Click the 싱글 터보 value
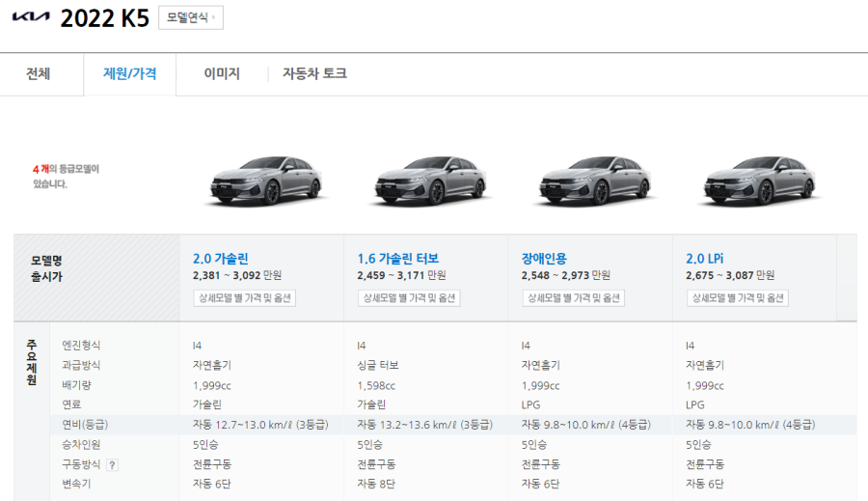Screen dimensions: 868x501 coord(377,365)
